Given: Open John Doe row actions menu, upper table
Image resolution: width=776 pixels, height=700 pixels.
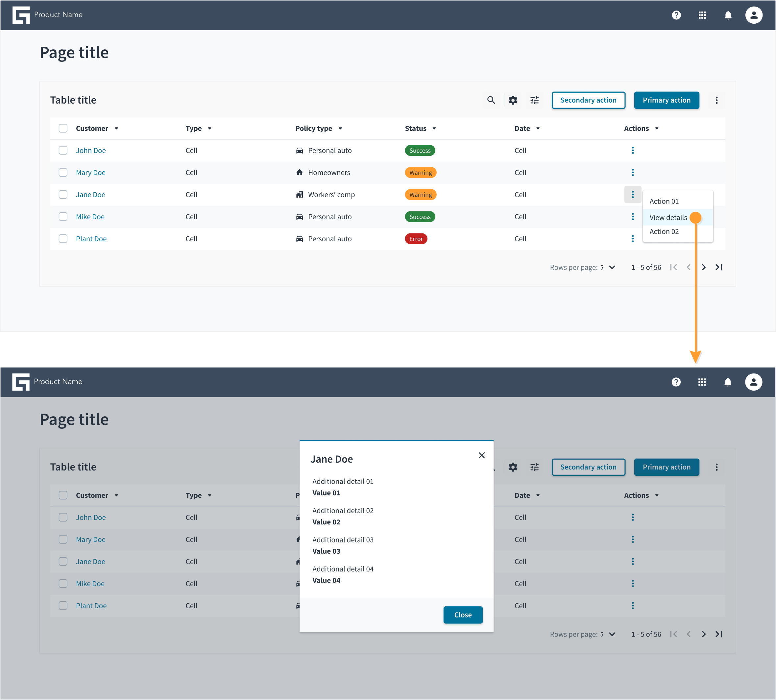Looking at the screenshot, I should pyautogui.click(x=633, y=150).
